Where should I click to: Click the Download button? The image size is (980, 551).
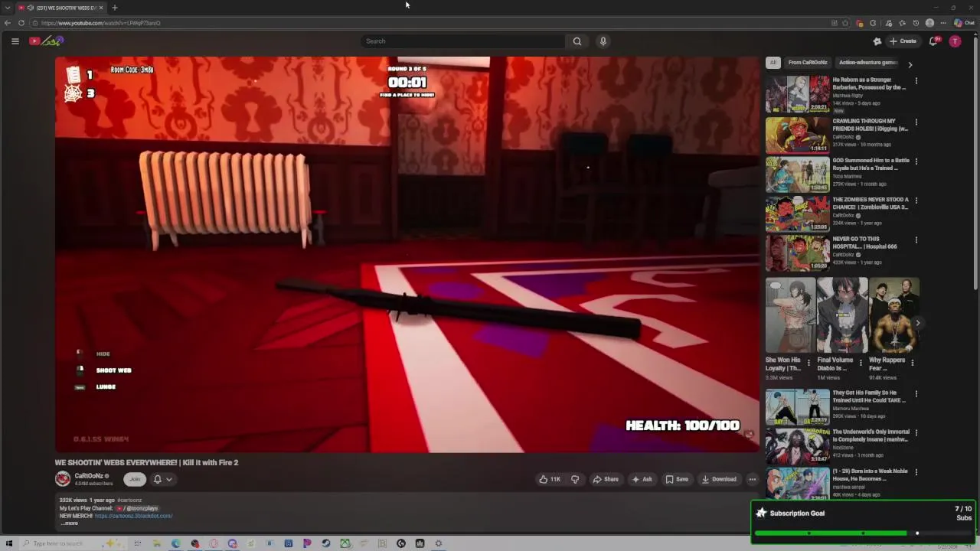pos(719,479)
